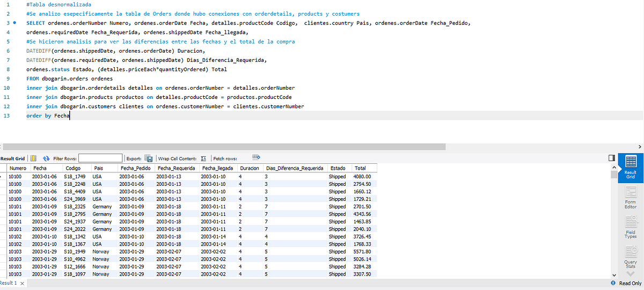This screenshot has height=290, width=644.
Task: Click the Total cell 2754.50
Action: (x=365, y=184)
